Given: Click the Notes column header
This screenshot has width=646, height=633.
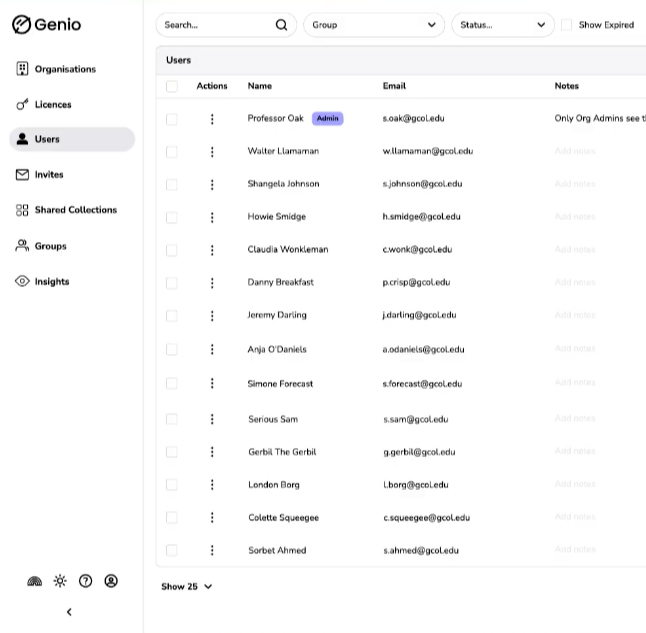Looking at the screenshot, I should tap(566, 86).
